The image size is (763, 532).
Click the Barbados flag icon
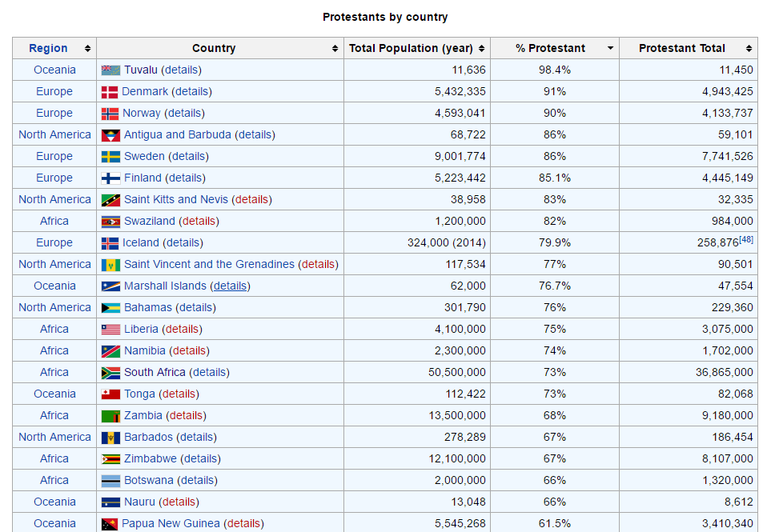click(110, 438)
